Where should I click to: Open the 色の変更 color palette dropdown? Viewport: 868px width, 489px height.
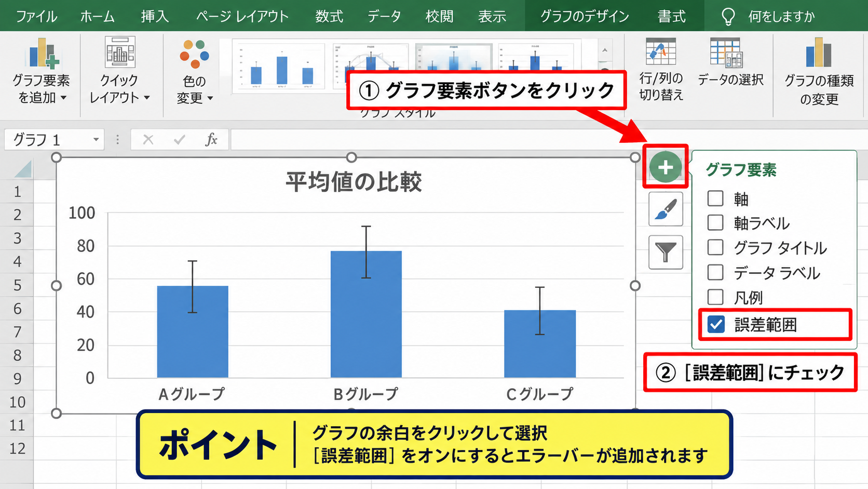pyautogui.click(x=194, y=72)
